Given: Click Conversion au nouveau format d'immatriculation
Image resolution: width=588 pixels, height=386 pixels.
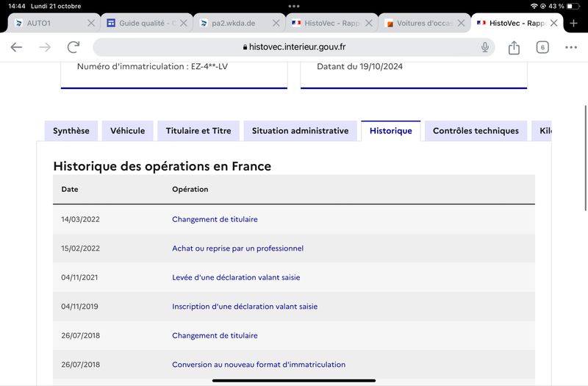Looking at the screenshot, I should (x=259, y=365).
